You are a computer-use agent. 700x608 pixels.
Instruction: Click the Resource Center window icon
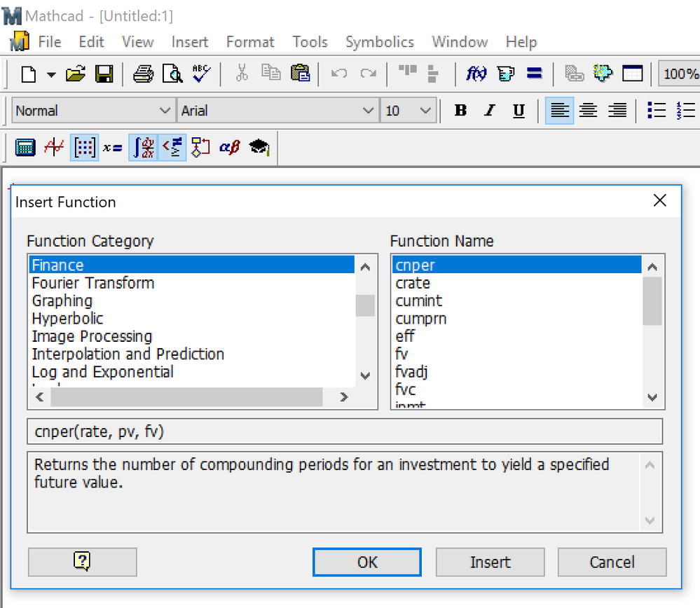(632, 74)
